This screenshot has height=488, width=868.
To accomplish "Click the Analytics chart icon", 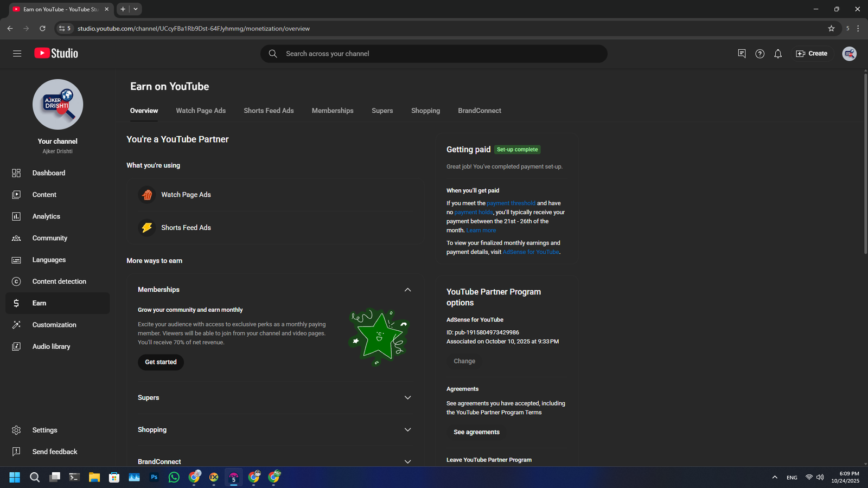I will pyautogui.click(x=16, y=216).
